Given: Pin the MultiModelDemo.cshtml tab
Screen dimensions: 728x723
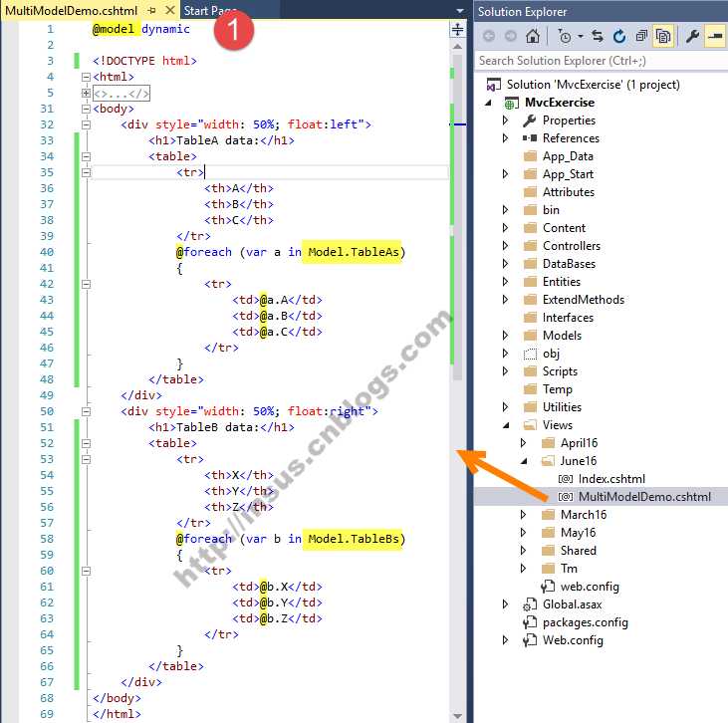Looking at the screenshot, I should [151, 10].
